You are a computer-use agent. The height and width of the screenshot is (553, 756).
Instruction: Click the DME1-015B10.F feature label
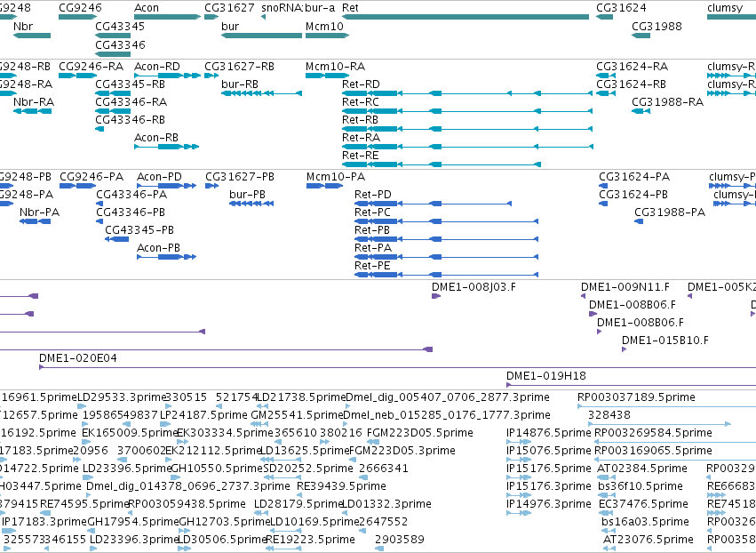pos(665,341)
